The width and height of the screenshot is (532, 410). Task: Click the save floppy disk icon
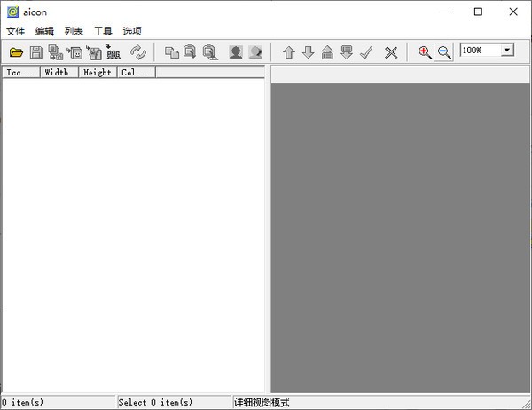36,52
